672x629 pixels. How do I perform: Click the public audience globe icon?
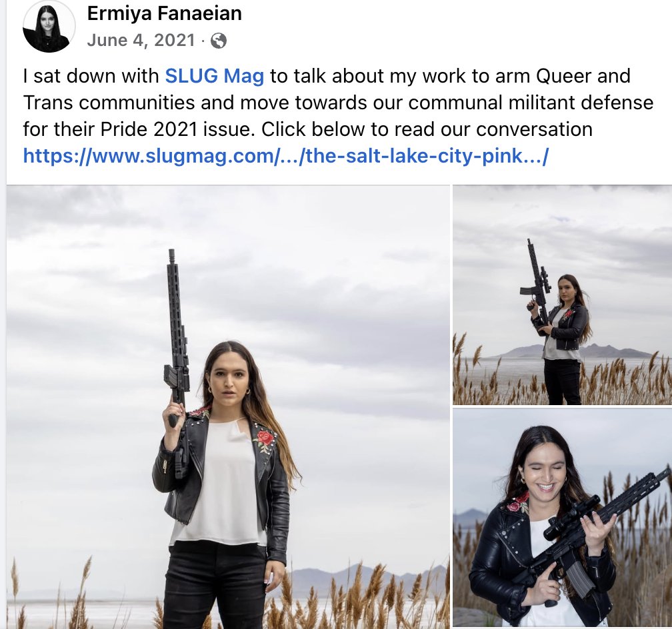coord(219,41)
